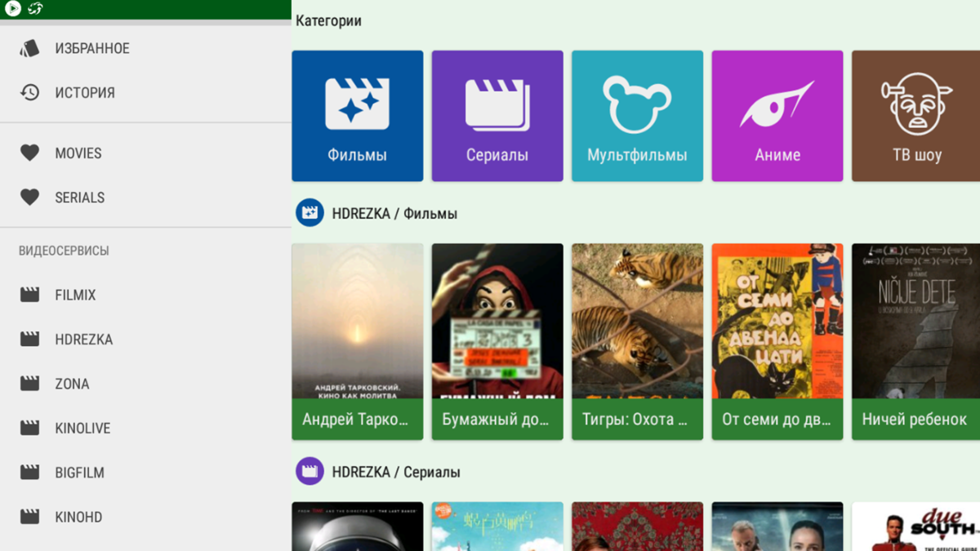Click the ВИДЕОСЕРВИСЫ section label
This screenshot has height=551, width=980.
tap(64, 251)
